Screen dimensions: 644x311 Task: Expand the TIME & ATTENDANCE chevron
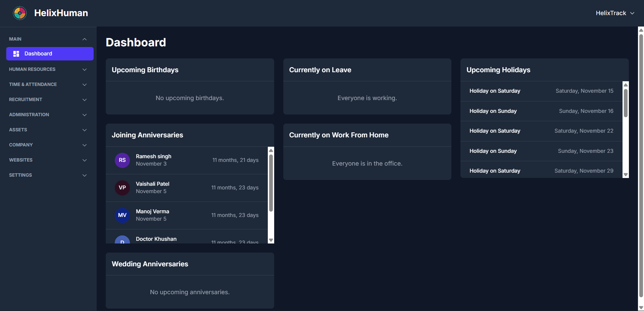[85, 85]
